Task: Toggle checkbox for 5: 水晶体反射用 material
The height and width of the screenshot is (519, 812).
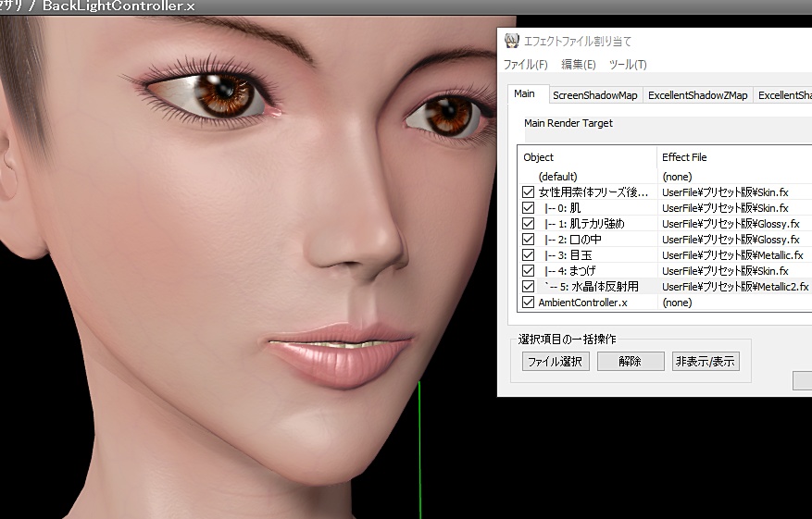Action: [x=528, y=287]
